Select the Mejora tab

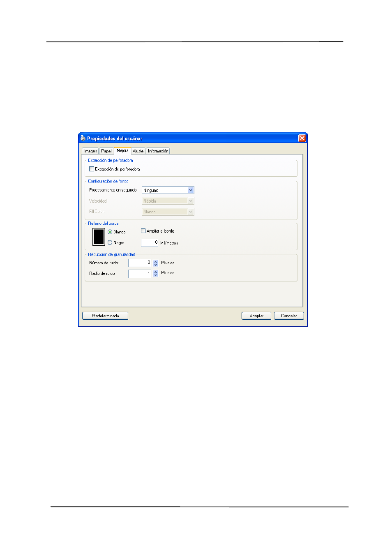(x=122, y=150)
